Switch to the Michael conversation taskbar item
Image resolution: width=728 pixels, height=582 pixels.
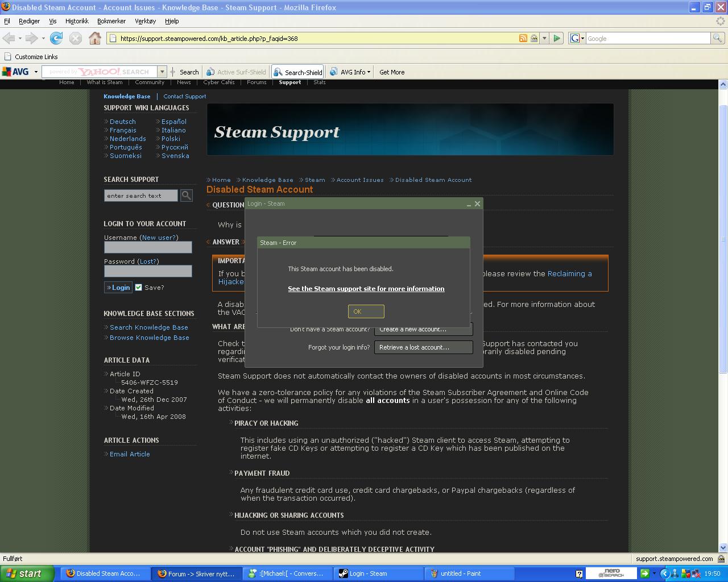288,573
